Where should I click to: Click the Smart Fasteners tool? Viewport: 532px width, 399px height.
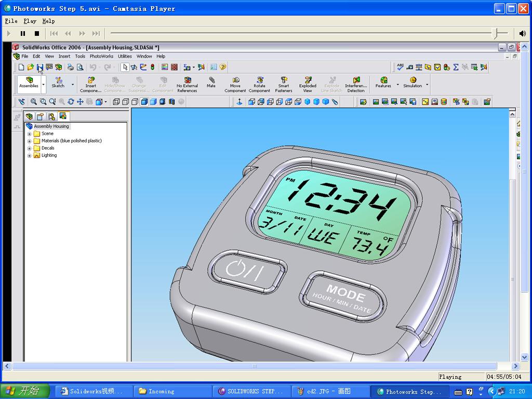click(284, 84)
